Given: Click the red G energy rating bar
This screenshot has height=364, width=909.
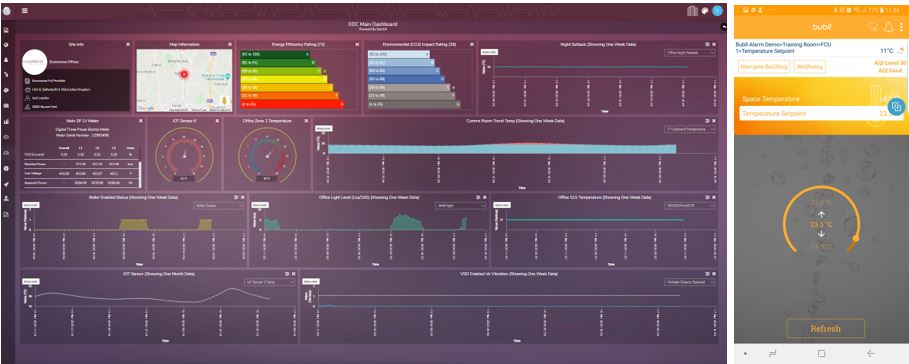Looking at the screenshot, I should [293, 104].
